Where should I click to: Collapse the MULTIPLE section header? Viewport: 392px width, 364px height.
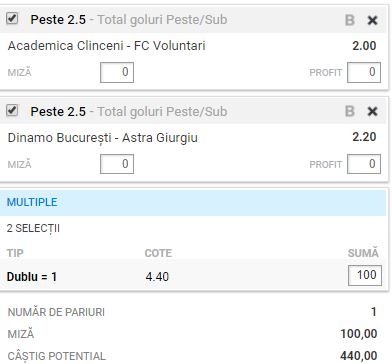tap(193, 202)
